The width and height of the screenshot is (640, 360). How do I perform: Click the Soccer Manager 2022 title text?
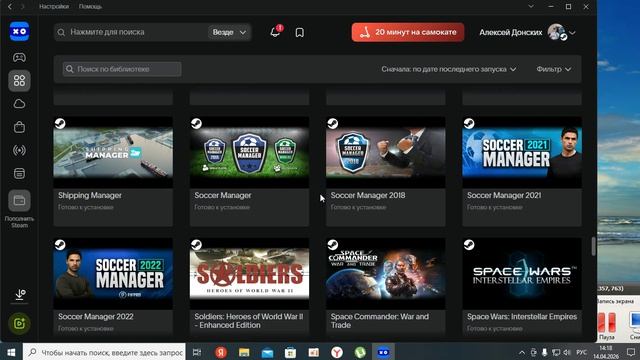click(x=96, y=317)
